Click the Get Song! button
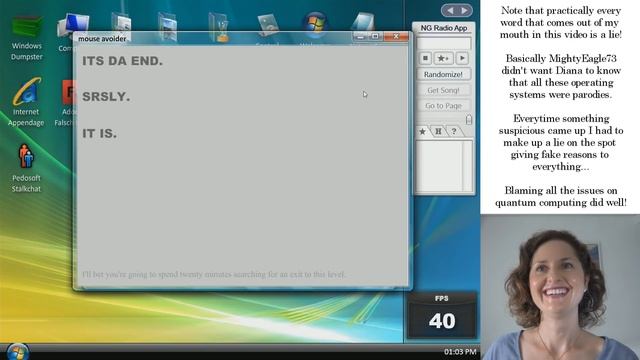 point(443,90)
